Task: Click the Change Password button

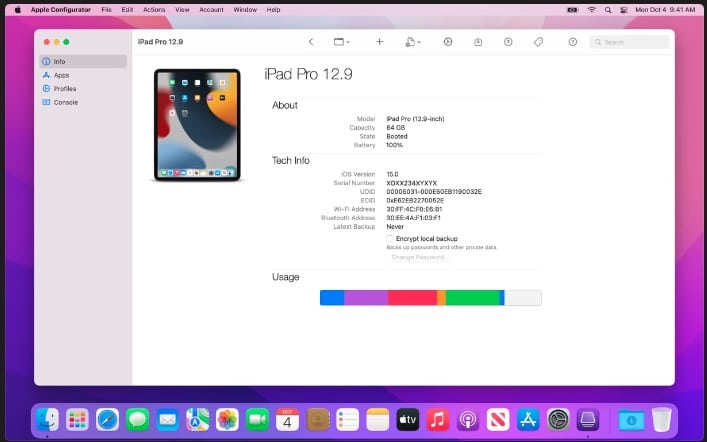Action: coord(419,258)
